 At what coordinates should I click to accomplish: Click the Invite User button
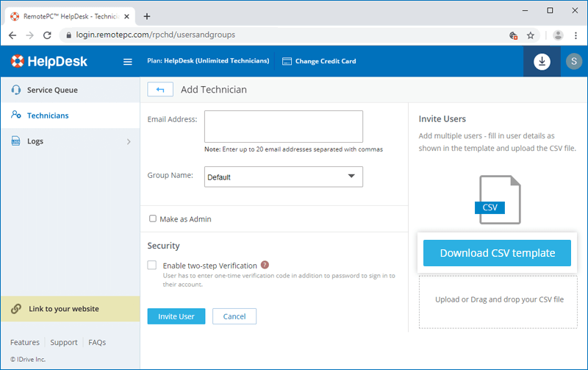click(x=176, y=316)
